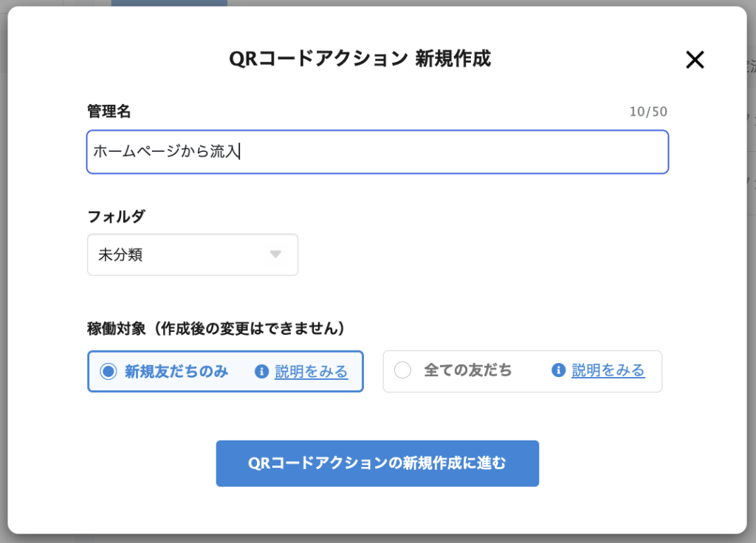
Task: Click the 全ての友だち label text
Action: [467, 370]
